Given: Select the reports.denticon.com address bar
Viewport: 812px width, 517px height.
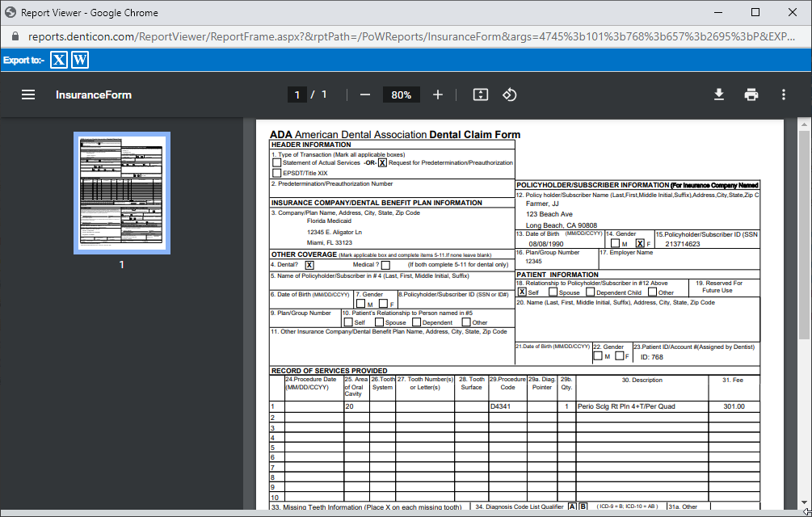Looking at the screenshot, I should coord(242,36).
